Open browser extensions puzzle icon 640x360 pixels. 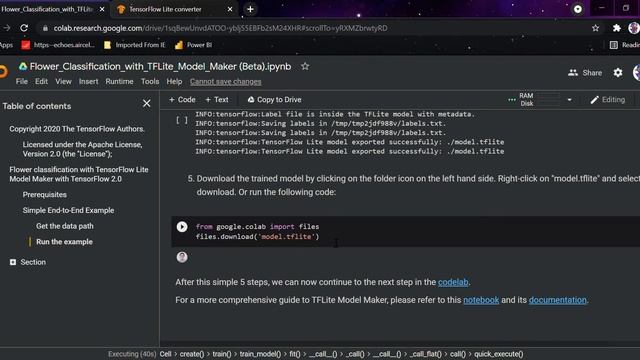click(616, 28)
